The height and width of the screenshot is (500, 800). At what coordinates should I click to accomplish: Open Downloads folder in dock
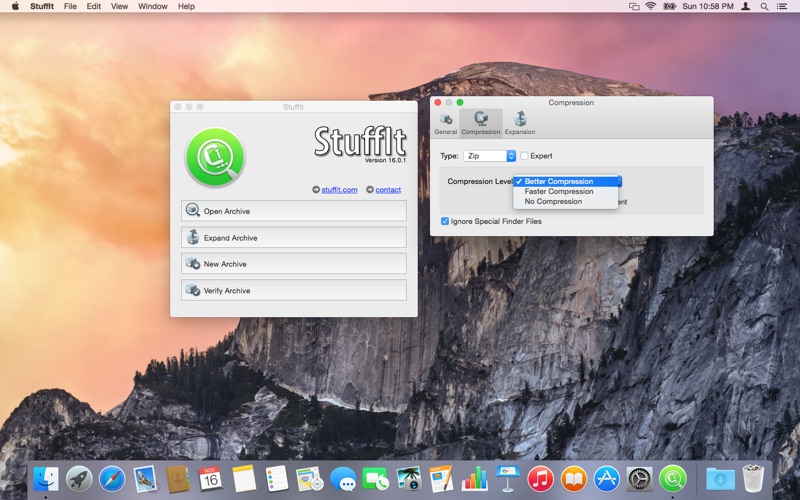pos(720,479)
